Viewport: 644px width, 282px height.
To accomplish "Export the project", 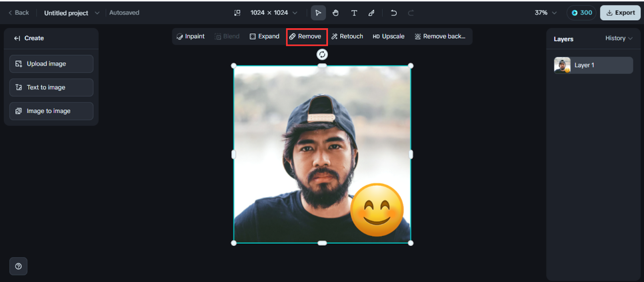I will (x=620, y=13).
